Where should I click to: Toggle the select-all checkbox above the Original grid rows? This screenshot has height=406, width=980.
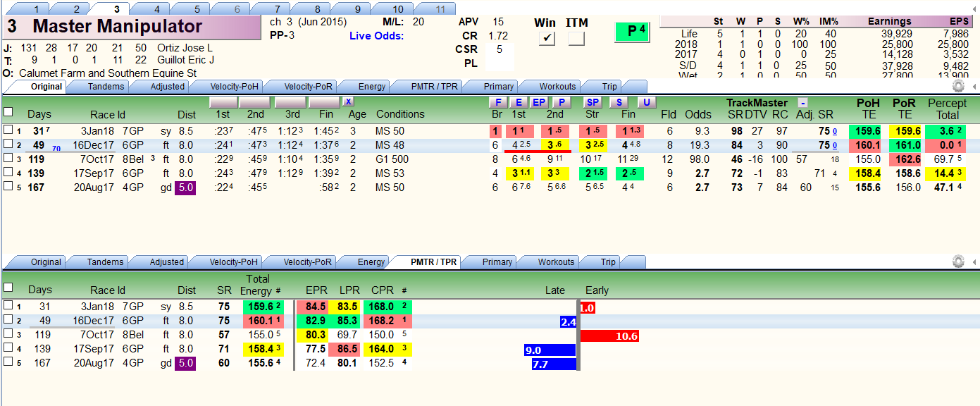tap(8, 111)
